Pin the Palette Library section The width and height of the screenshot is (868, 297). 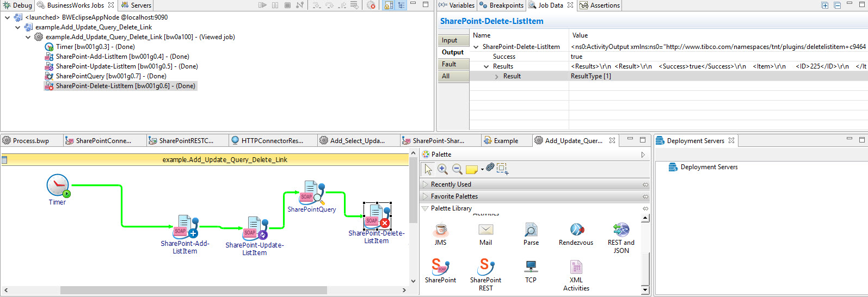coord(645,208)
